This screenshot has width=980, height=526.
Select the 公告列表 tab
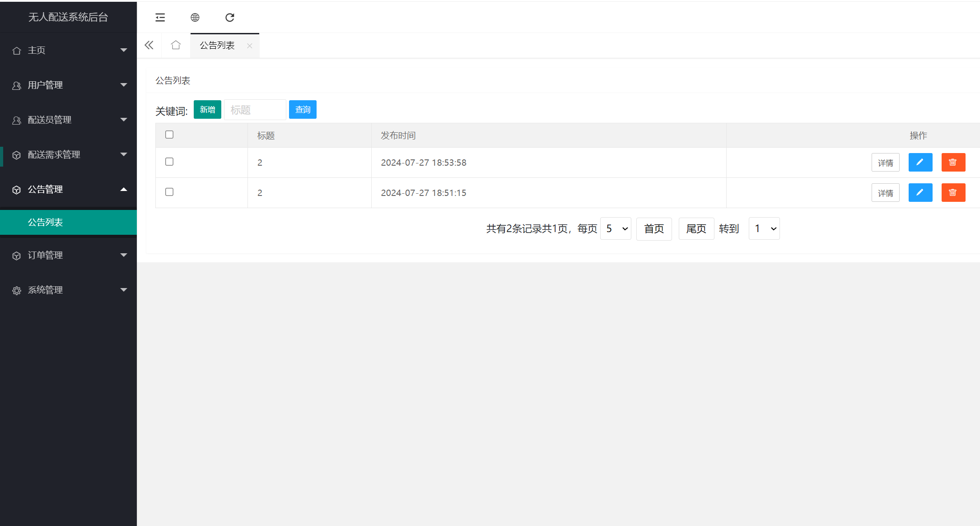(217, 45)
